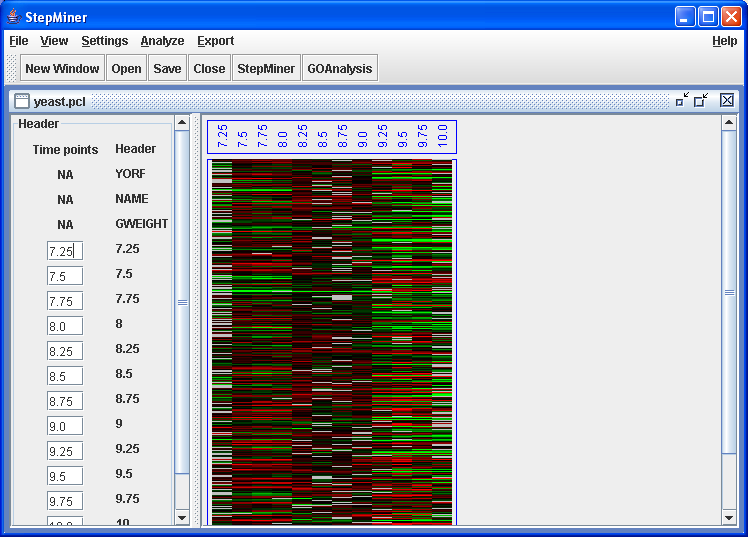Click the YORF header label
Viewport: 748px width, 537px height.
[130, 174]
